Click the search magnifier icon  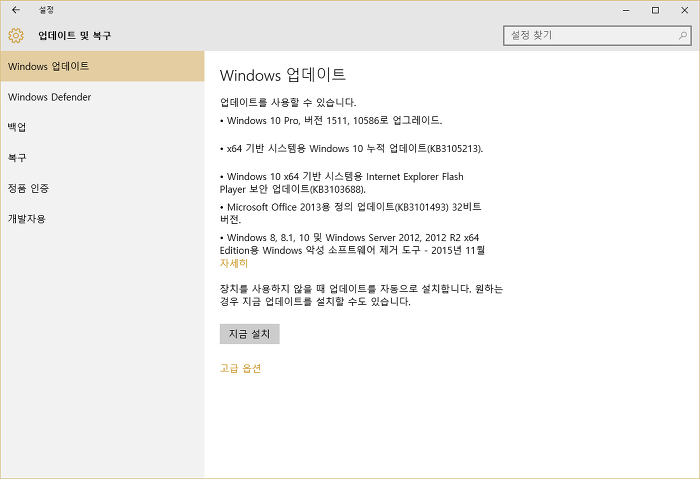coord(682,35)
